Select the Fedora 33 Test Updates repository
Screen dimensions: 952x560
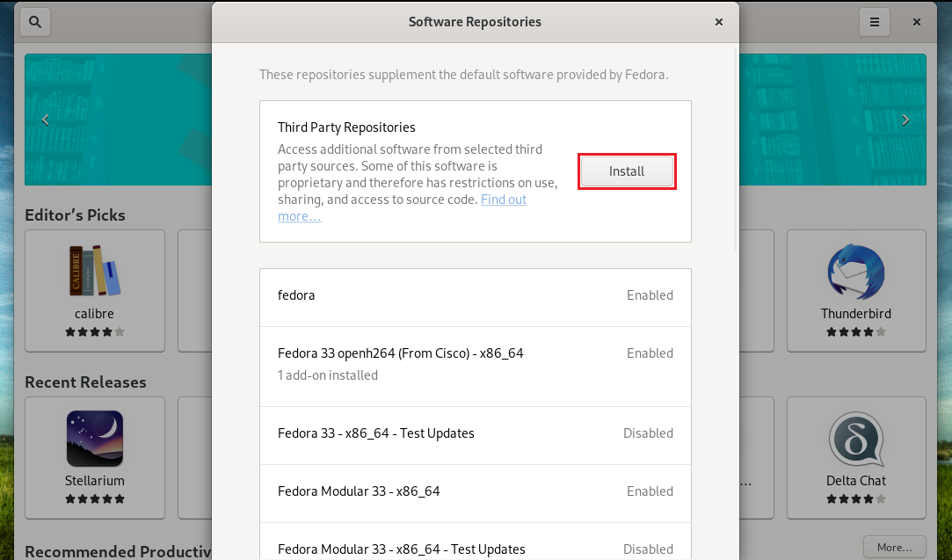coord(475,434)
